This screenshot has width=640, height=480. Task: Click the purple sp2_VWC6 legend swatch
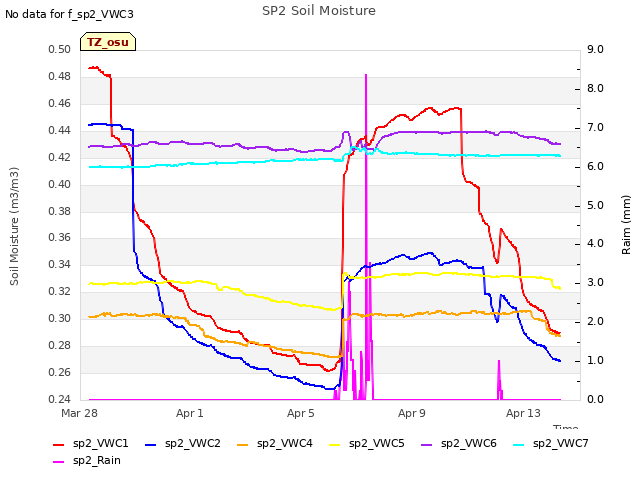coord(427,444)
